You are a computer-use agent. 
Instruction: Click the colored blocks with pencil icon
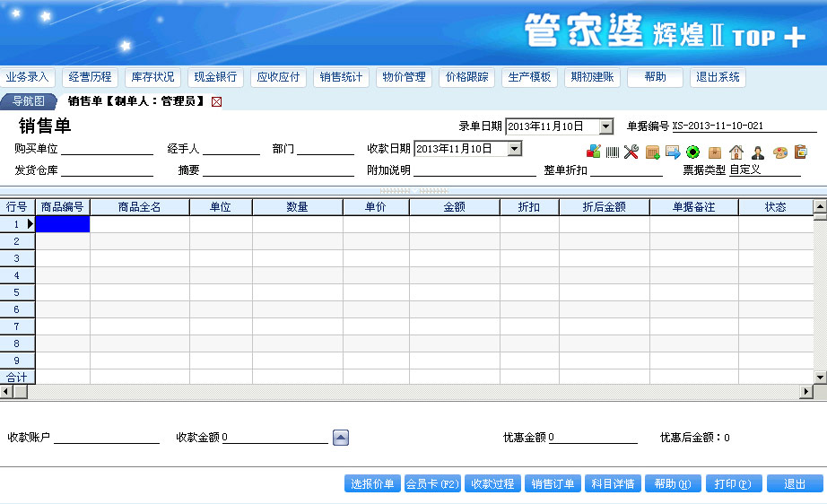pos(594,152)
